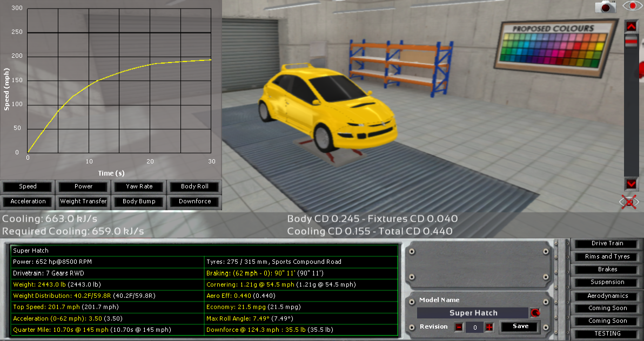
Task: Click the red scrollbar handle
Action: click(631, 42)
